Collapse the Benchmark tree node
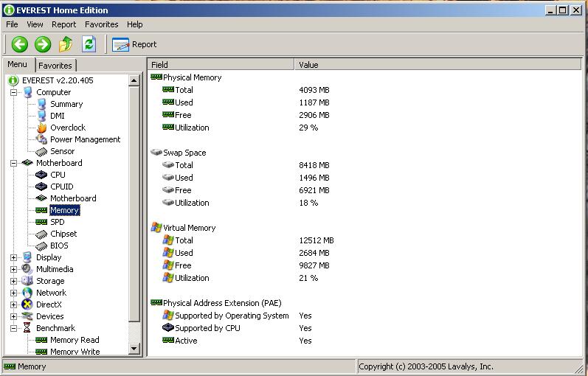The width and height of the screenshot is (588, 376). 13,328
